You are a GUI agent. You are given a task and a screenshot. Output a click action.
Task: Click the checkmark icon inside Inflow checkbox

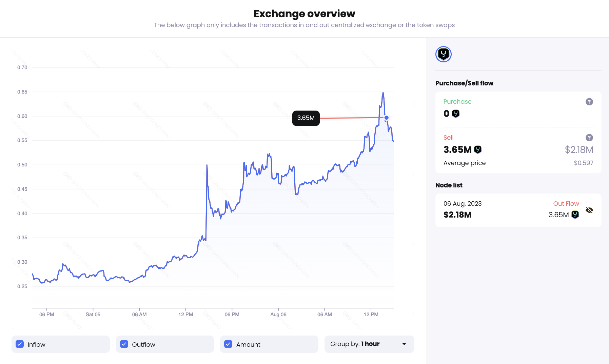pyautogui.click(x=19, y=344)
